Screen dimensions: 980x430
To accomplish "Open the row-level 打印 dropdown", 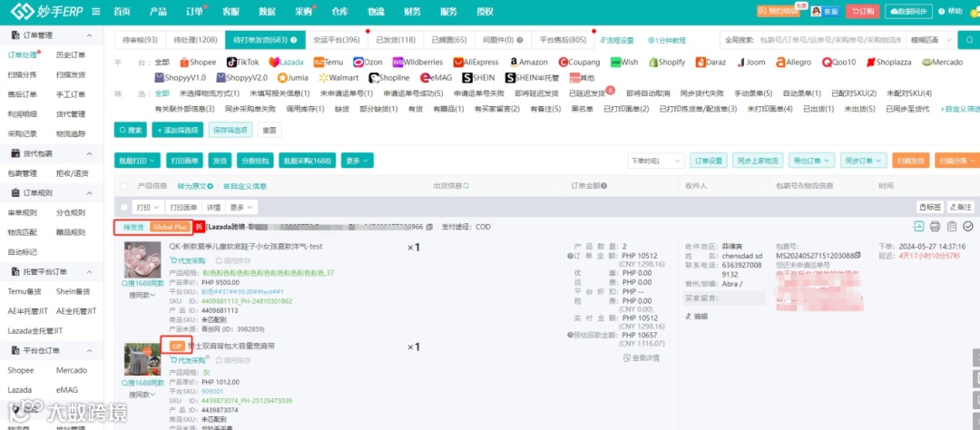I will point(148,207).
